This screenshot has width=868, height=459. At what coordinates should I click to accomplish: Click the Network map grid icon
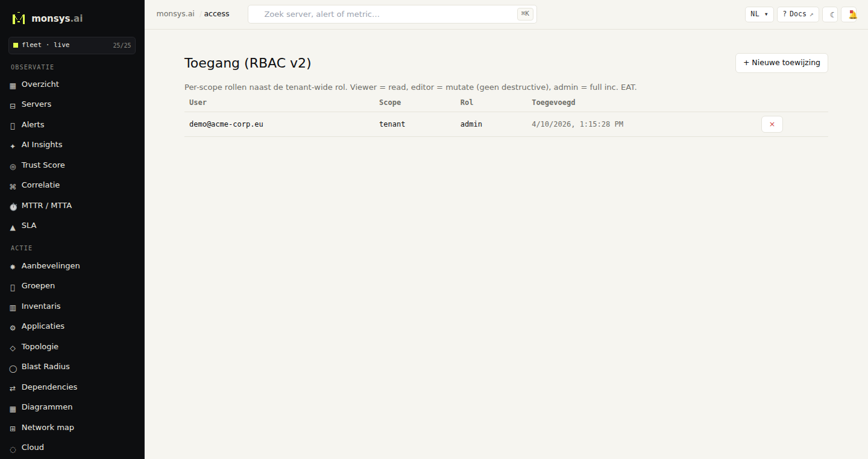tap(13, 428)
